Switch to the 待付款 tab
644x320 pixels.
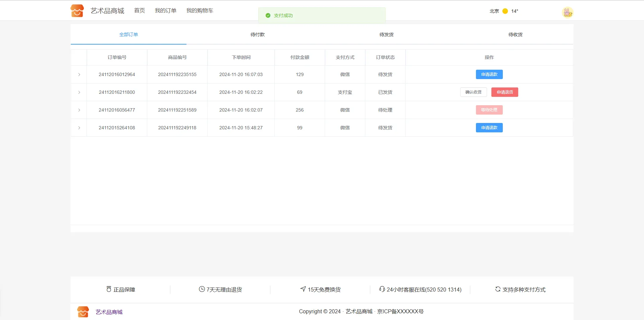257,35
